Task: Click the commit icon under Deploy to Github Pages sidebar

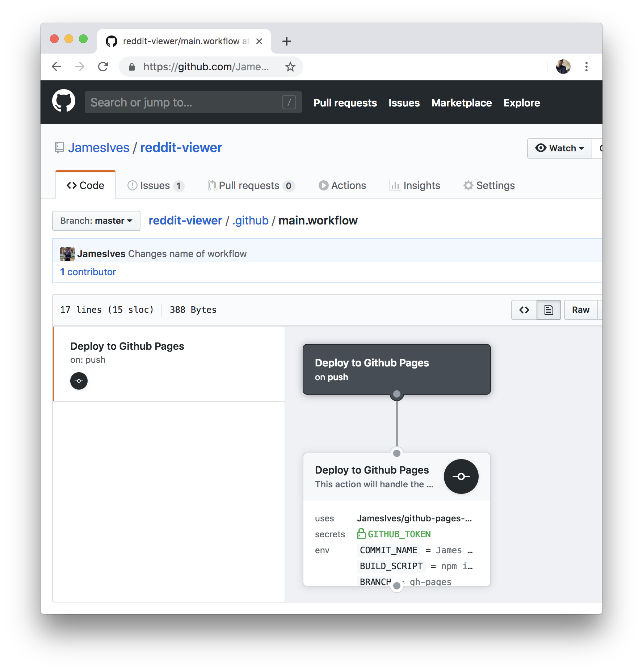Action: click(x=79, y=381)
